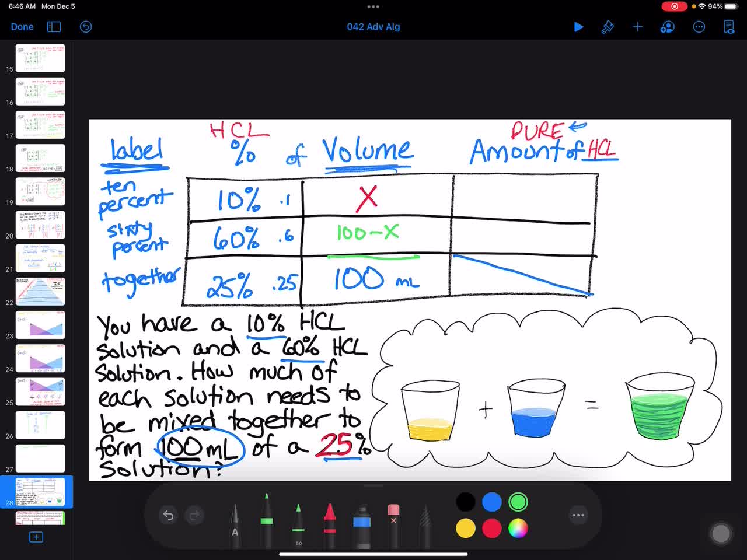Open the Format paintbrush icon
Image resolution: width=747 pixels, height=560 pixels.
click(608, 27)
